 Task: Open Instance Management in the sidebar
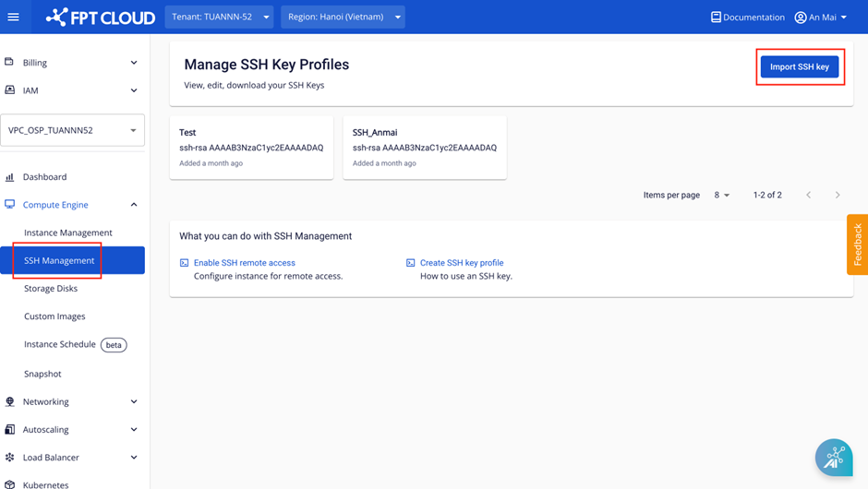[x=67, y=233]
